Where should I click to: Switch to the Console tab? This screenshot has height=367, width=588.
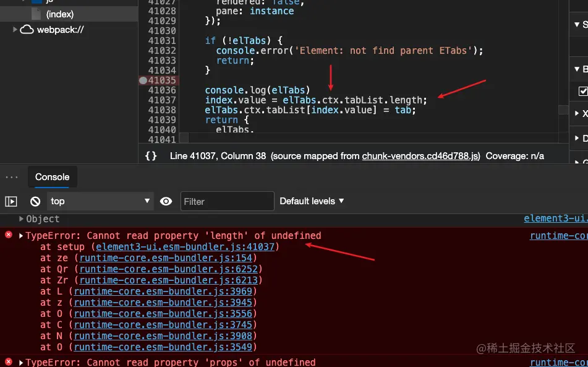tap(52, 177)
